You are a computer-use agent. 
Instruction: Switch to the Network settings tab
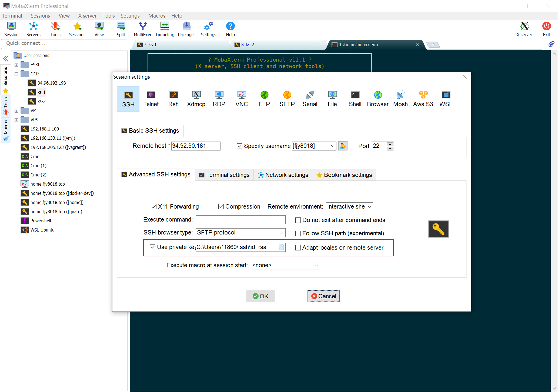pyautogui.click(x=283, y=175)
